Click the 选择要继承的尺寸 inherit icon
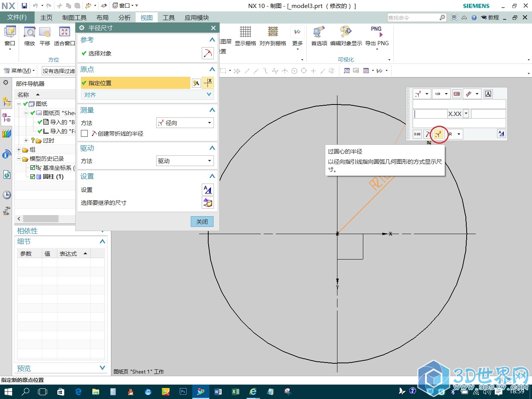 (x=208, y=203)
